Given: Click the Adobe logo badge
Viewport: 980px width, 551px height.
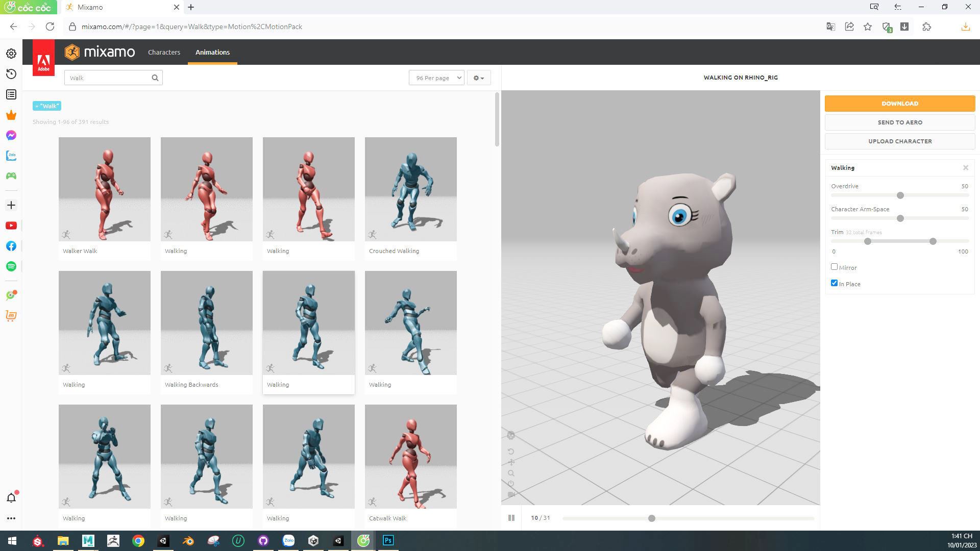Looking at the screenshot, I should tap(43, 58).
